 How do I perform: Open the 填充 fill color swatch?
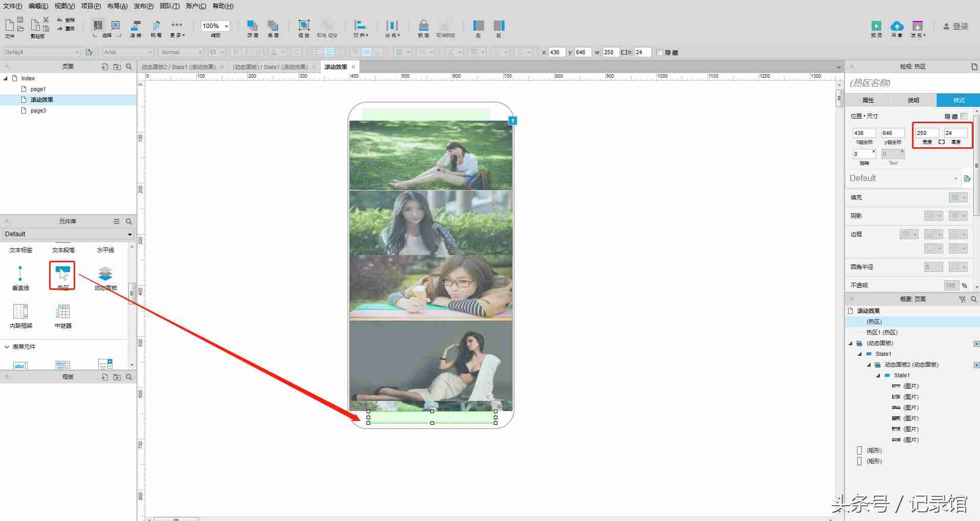958,197
